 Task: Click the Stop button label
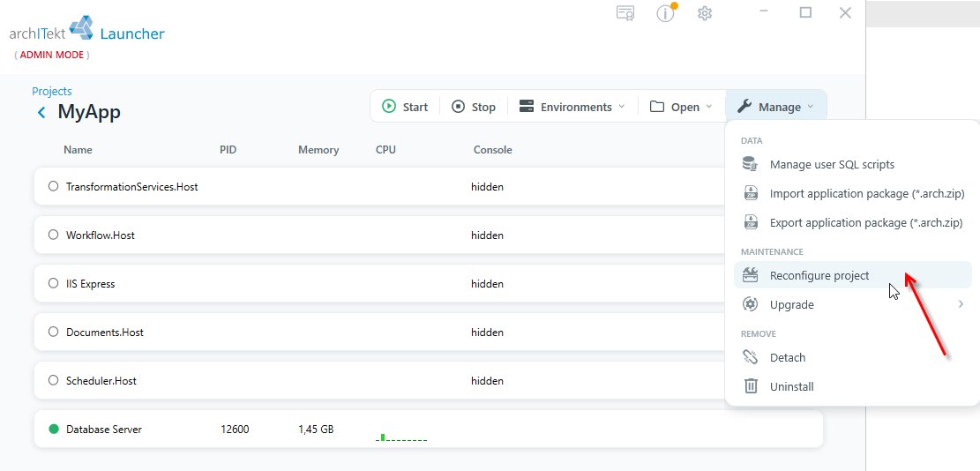pyautogui.click(x=483, y=107)
